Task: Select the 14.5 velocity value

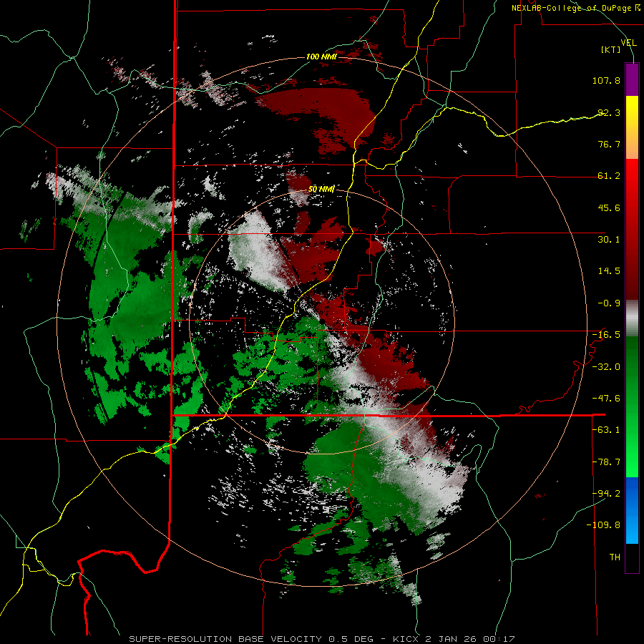Action: point(609,271)
